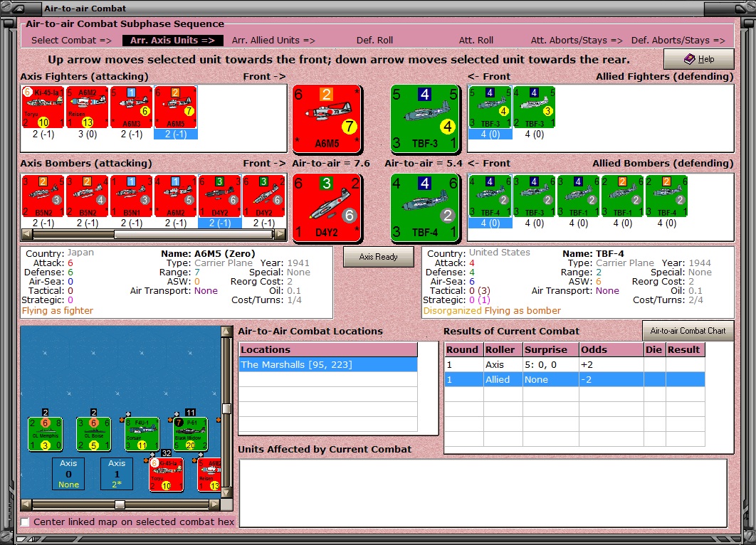This screenshot has height=545, width=756.
Task: Click the Def. Roll subphase label
Action: click(x=374, y=41)
